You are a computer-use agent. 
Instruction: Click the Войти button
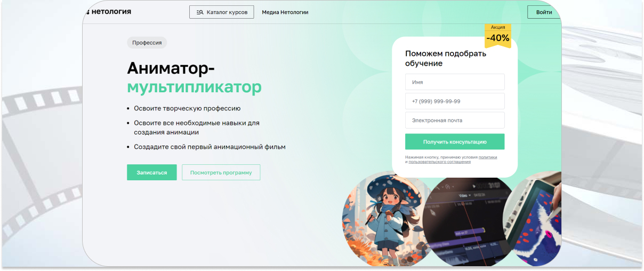point(544,12)
